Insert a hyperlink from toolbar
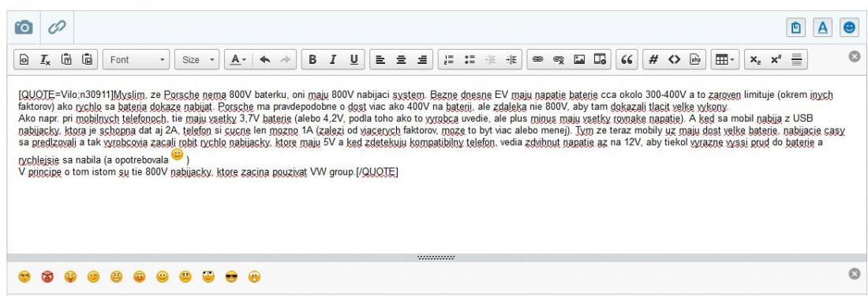 coord(537,60)
